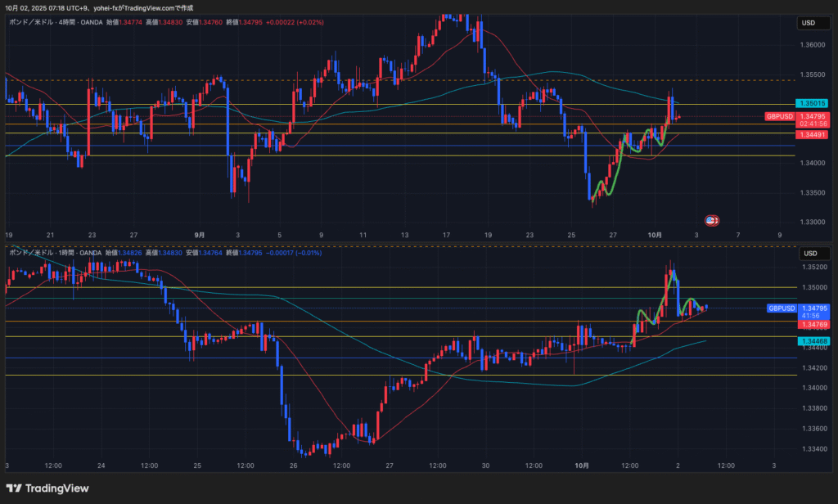The width and height of the screenshot is (838, 504).
Task: Click the TradingView logo at the bottom left
Action: 51,488
